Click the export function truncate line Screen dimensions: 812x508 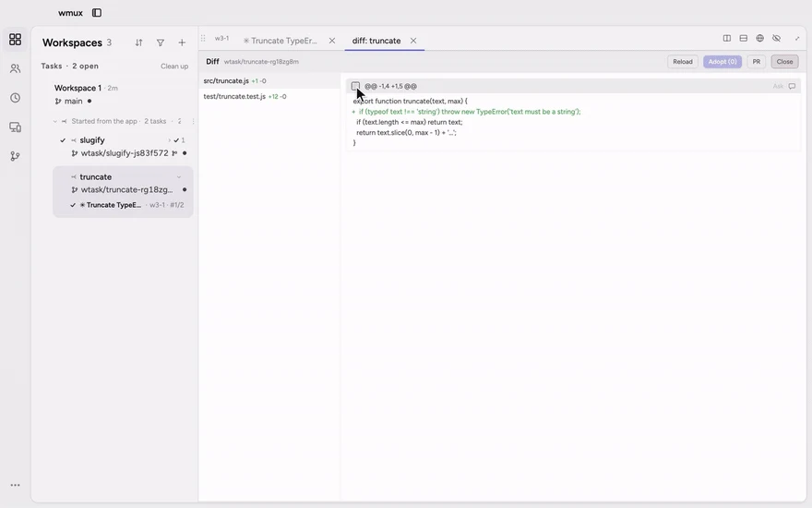410,101
